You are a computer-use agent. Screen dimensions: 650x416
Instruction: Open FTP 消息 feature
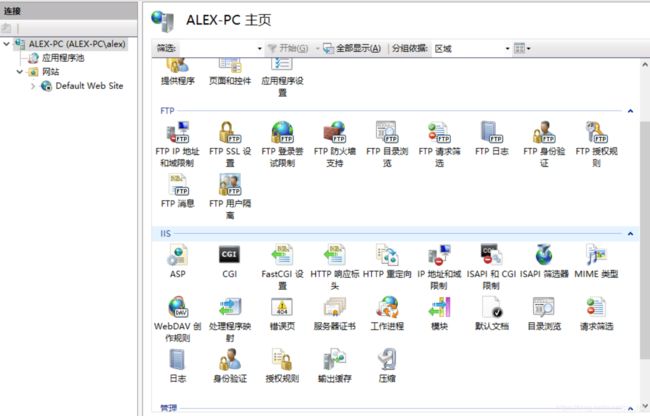(177, 191)
